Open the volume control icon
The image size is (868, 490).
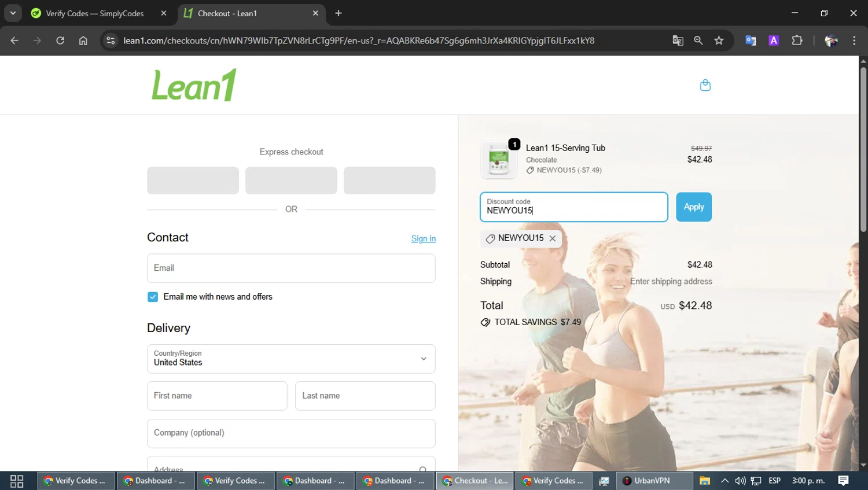point(740,481)
